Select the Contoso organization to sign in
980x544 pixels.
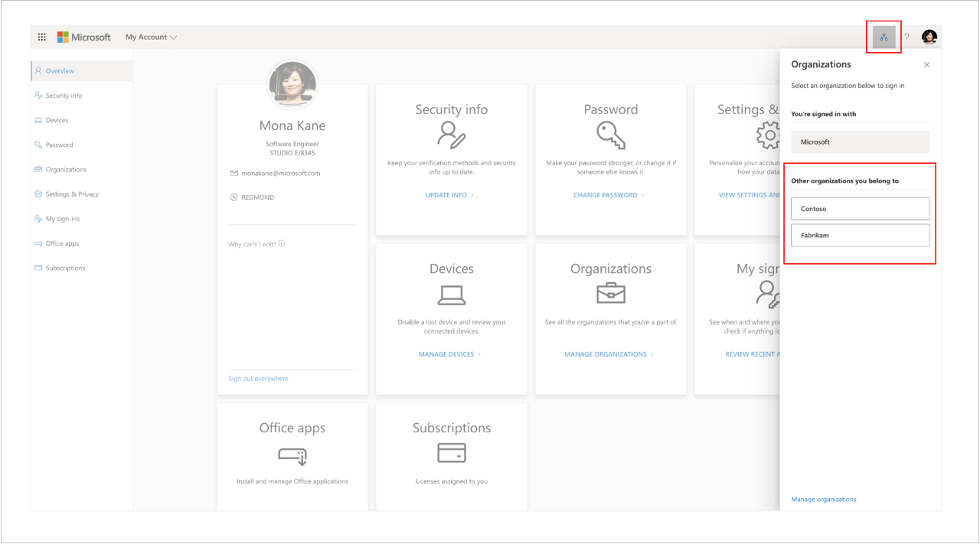click(860, 207)
